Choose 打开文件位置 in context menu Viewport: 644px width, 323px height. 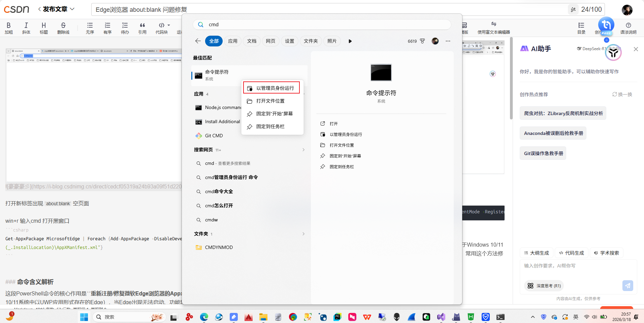click(272, 101)
